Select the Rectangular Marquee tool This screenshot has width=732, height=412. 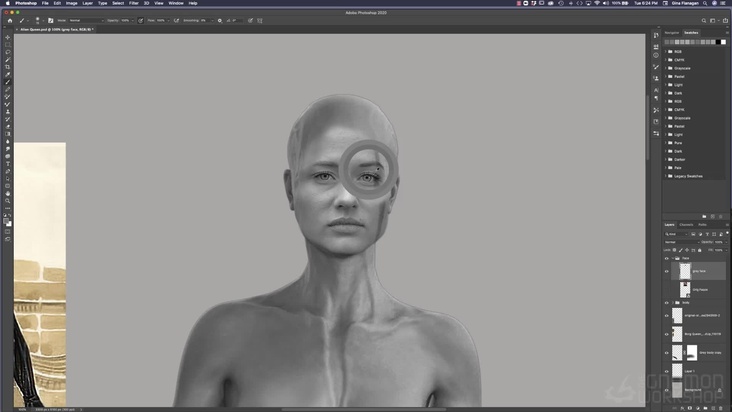[7, 45]
